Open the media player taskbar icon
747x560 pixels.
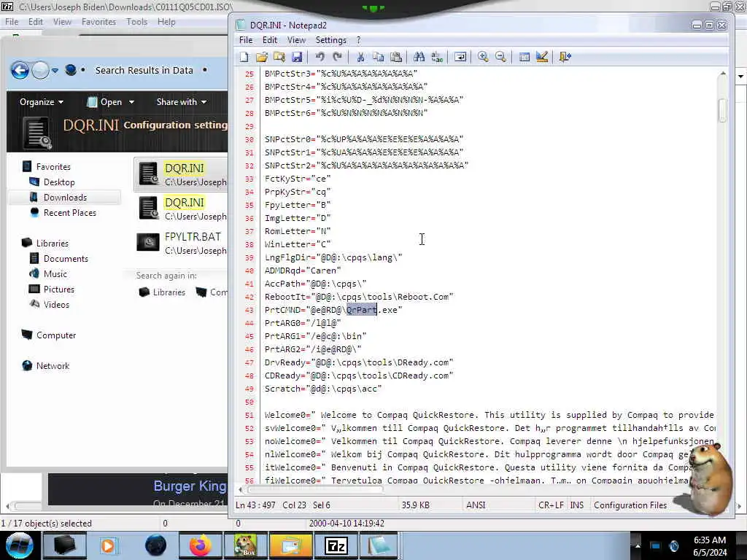[x=108, y=545]
